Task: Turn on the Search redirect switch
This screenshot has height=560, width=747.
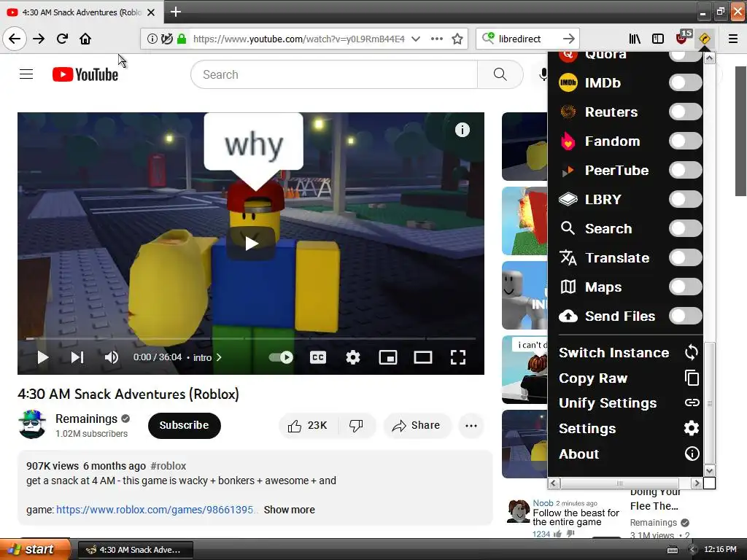Action: [685, 228]
